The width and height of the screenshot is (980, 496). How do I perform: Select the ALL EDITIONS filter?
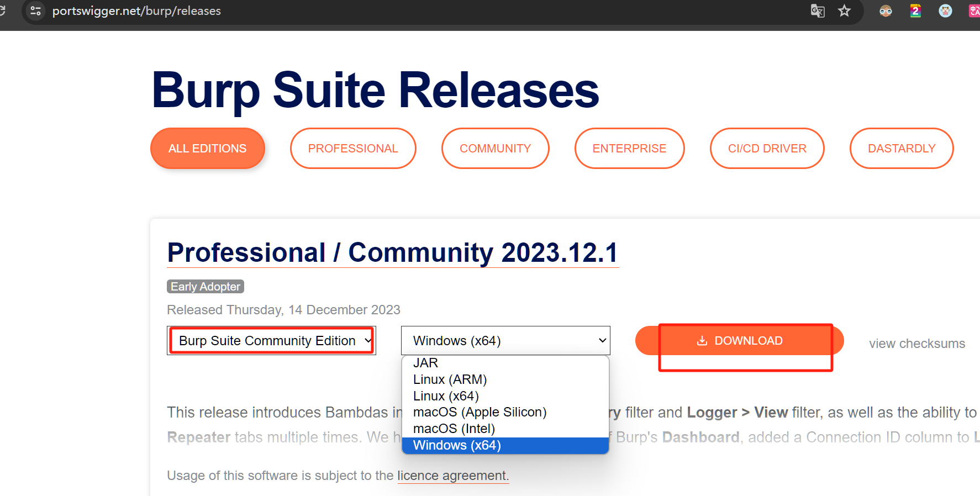207,149
